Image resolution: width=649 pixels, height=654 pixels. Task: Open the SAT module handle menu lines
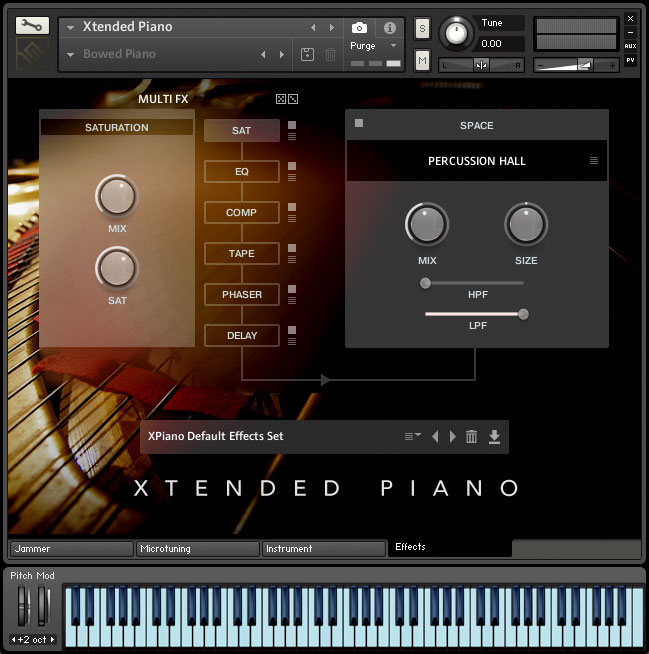pos(292,136)
